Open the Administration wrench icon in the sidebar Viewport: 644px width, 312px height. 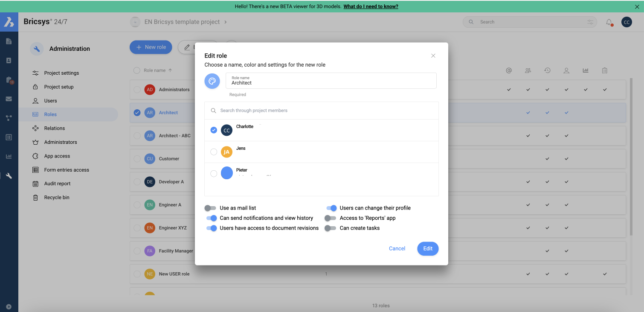(9, 175)
